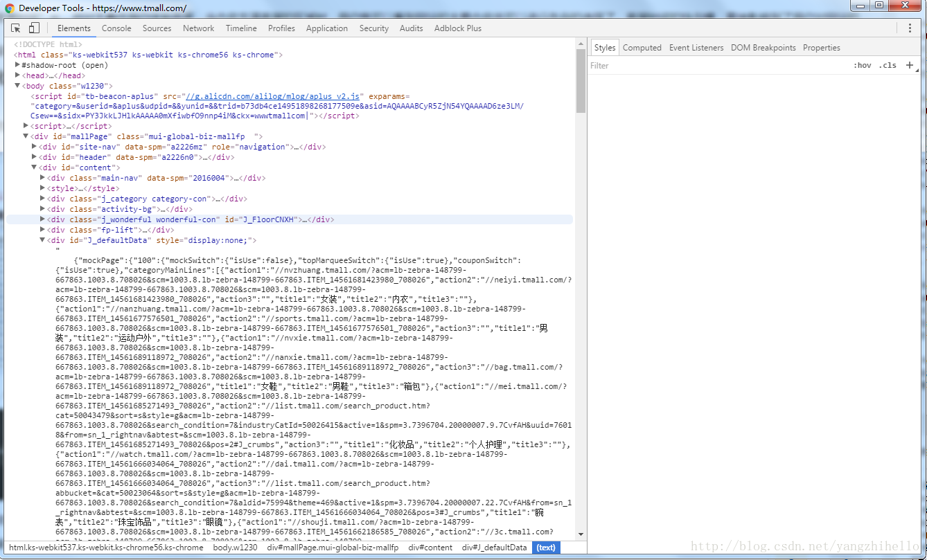The height and width of the screenshot is (560, 927).
Task: Switch to the Elements tab
Action: click(74, 28)
